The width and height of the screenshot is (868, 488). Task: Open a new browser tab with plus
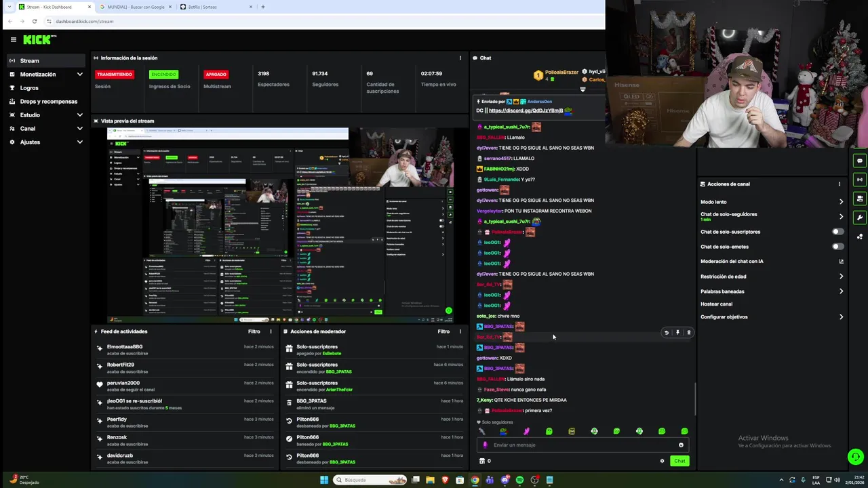263,7
